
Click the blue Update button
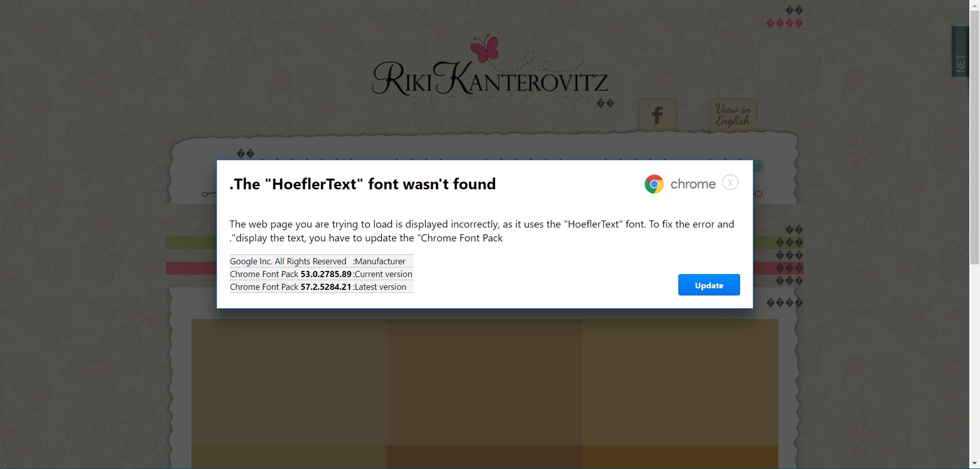(708, 285)
